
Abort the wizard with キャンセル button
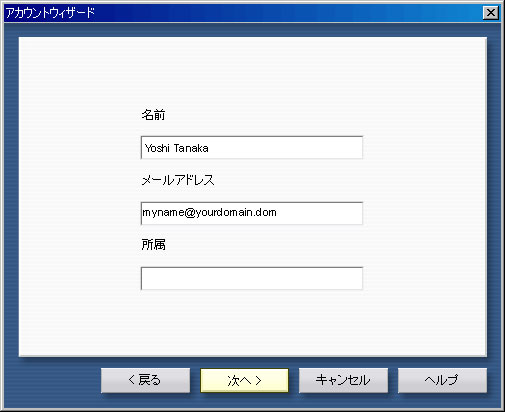(343, 380)
